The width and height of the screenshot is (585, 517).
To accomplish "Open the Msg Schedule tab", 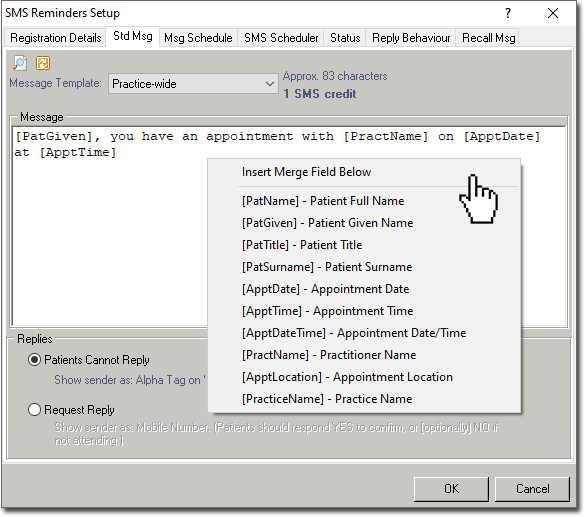I will [x=198, y=38].
